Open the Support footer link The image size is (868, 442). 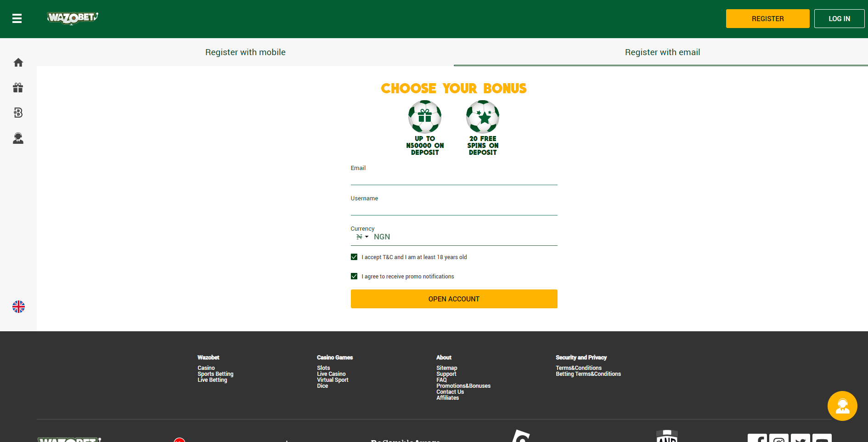(x=446, y=374)
